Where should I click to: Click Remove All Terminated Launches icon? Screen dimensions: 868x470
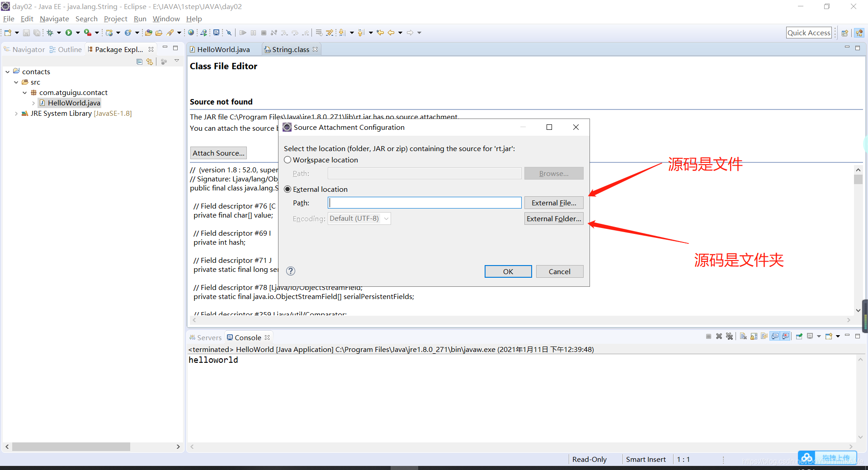click(x=729, y=336)
